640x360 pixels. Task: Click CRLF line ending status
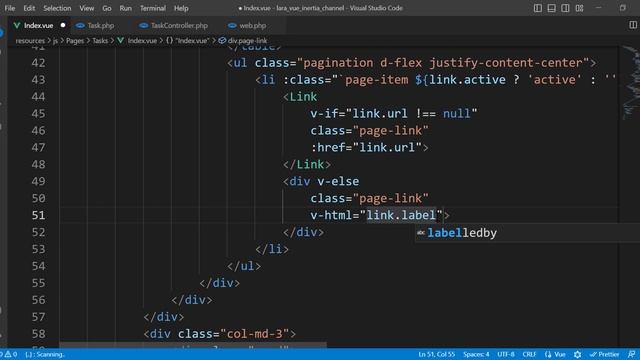click(x=529, y=354)
